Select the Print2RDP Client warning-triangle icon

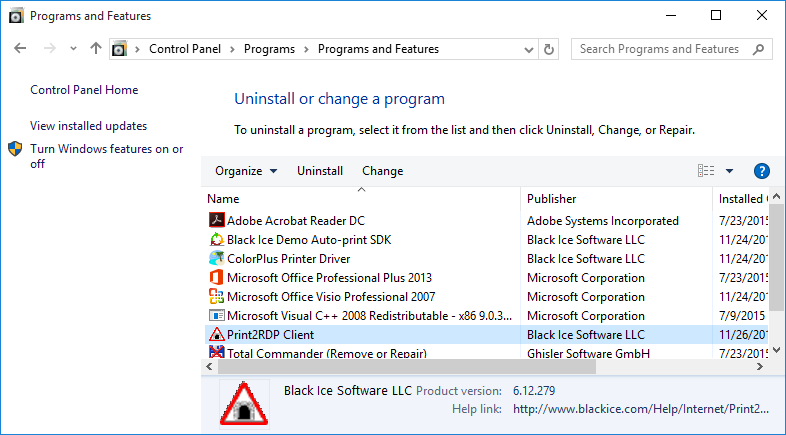click(x=217, y=334)
